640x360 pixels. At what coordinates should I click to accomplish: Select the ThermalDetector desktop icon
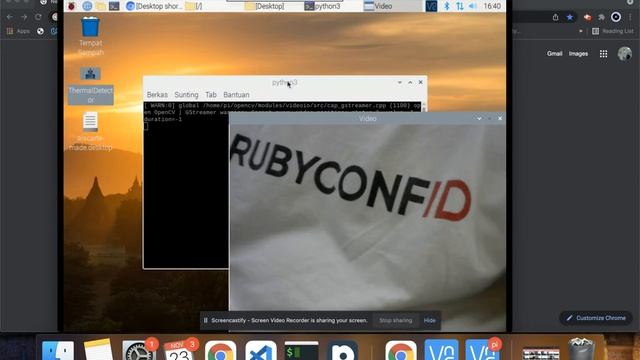pos(90,85)
